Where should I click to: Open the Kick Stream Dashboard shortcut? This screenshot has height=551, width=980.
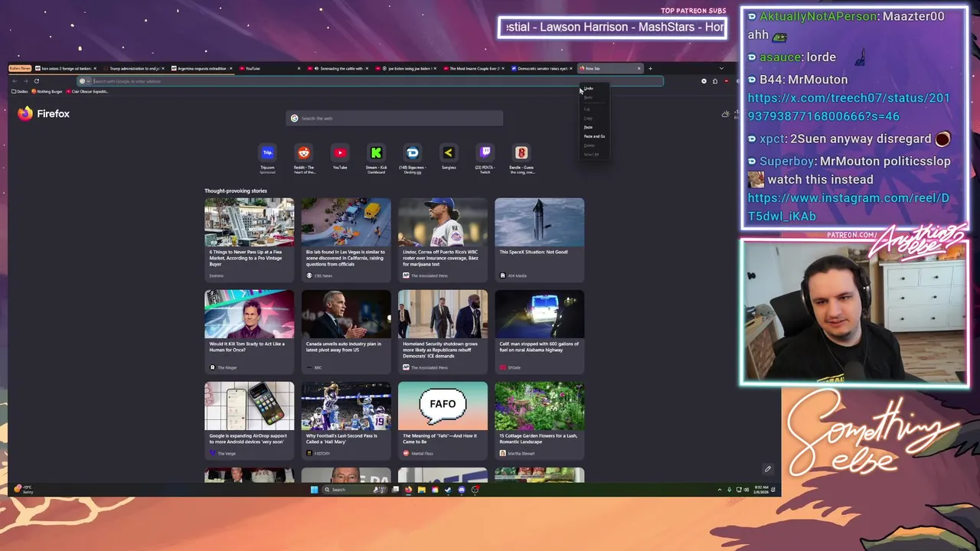tap(376, 158)
